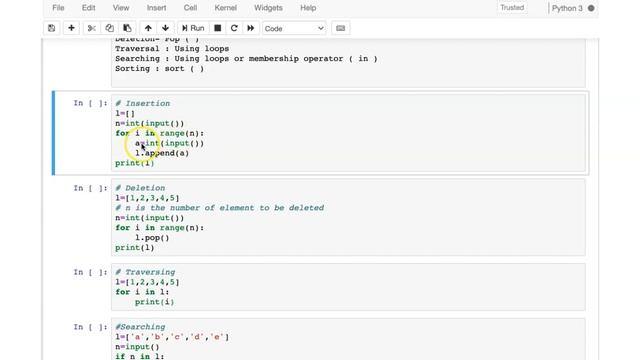The image size is (640, 360).
Task: Open the cell type Code dropdown
Action: [294, 28]
